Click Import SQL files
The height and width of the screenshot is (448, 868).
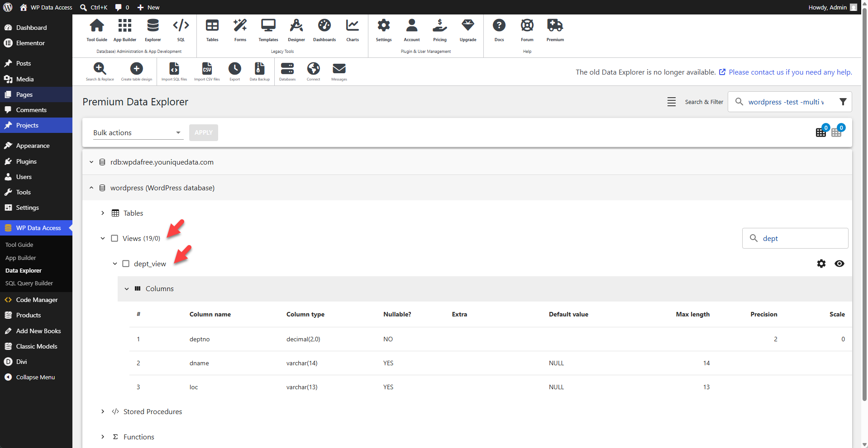pos(174,71)
